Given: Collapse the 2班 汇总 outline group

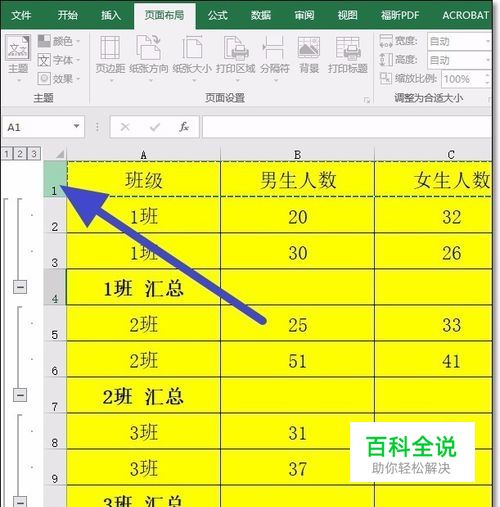Looking at the screenshot, I should click(20, 395).
